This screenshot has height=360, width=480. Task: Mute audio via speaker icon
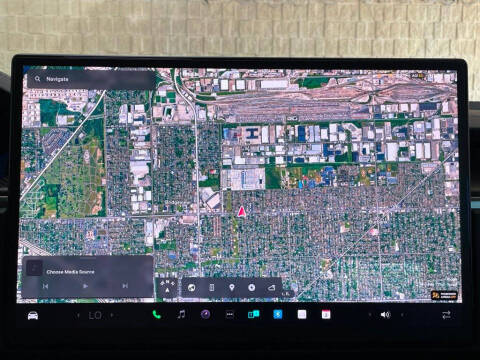click(385, 315)
